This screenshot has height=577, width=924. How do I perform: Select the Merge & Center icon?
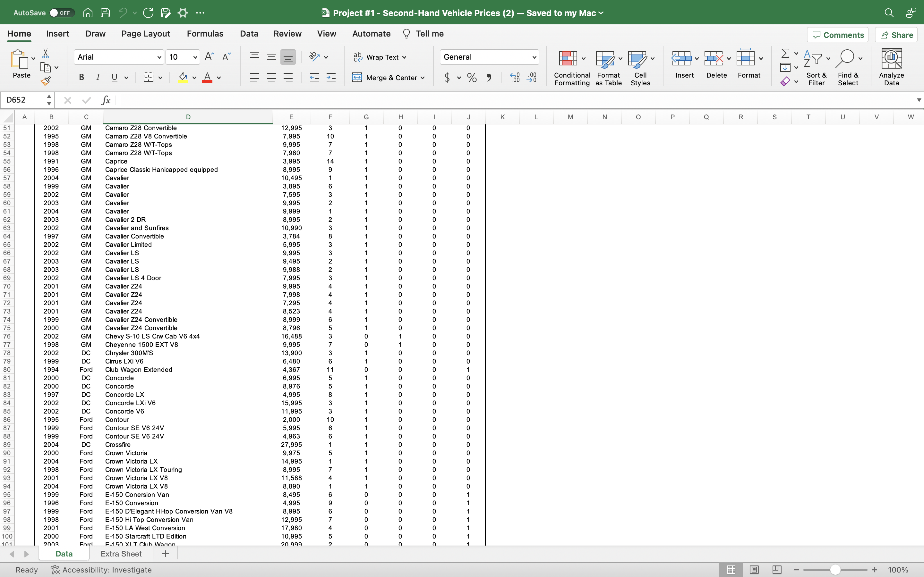(357, 78)
